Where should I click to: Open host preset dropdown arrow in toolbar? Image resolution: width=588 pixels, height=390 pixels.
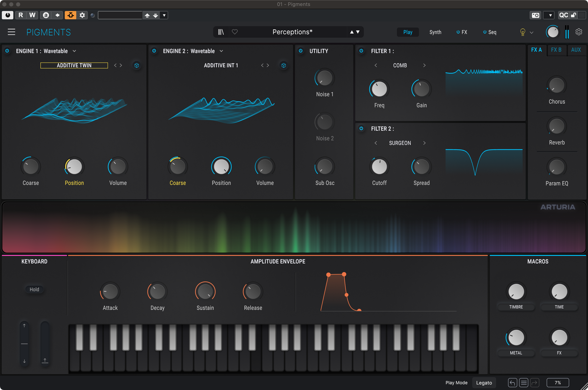coord(164,15)
